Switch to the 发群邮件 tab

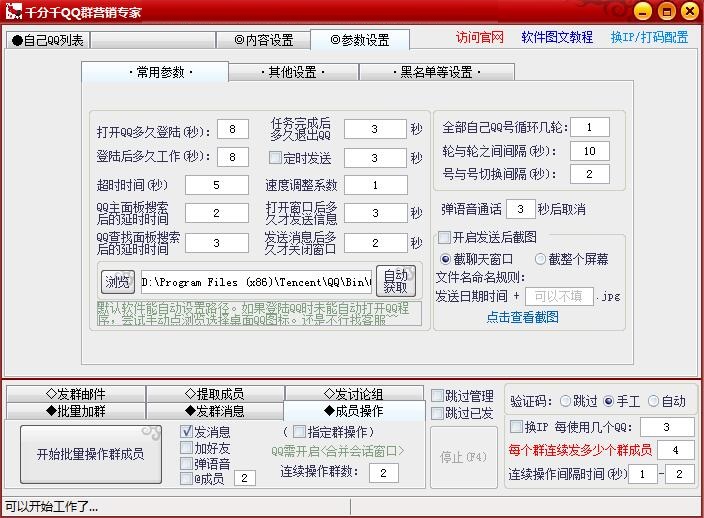pyautogui.click(x=76, y=394)
